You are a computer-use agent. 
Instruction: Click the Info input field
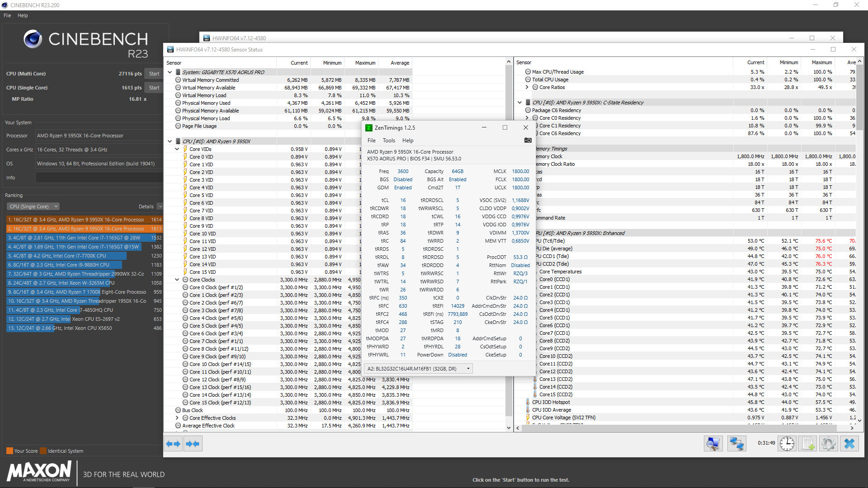[99, 178]
